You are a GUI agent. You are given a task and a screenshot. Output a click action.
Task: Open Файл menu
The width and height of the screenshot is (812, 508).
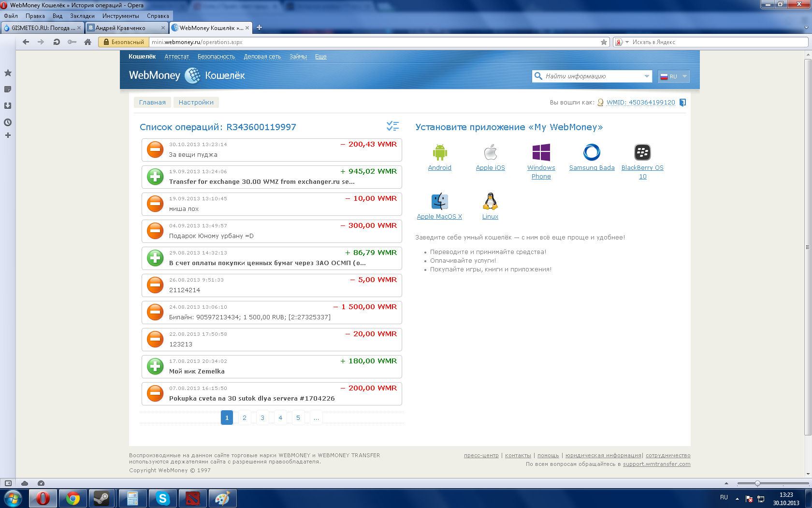[x=11, y=16]
